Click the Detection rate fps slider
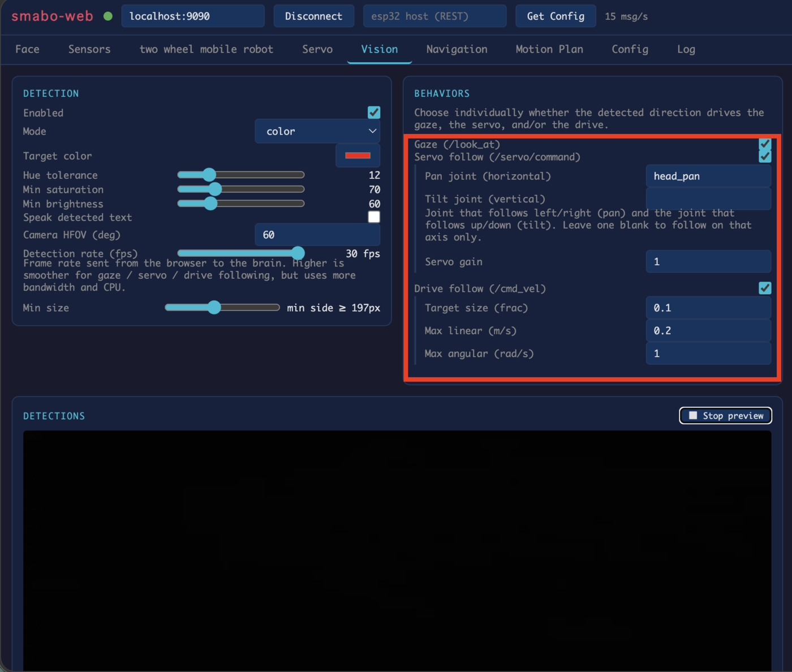The image size is (792, 672). 241,253
